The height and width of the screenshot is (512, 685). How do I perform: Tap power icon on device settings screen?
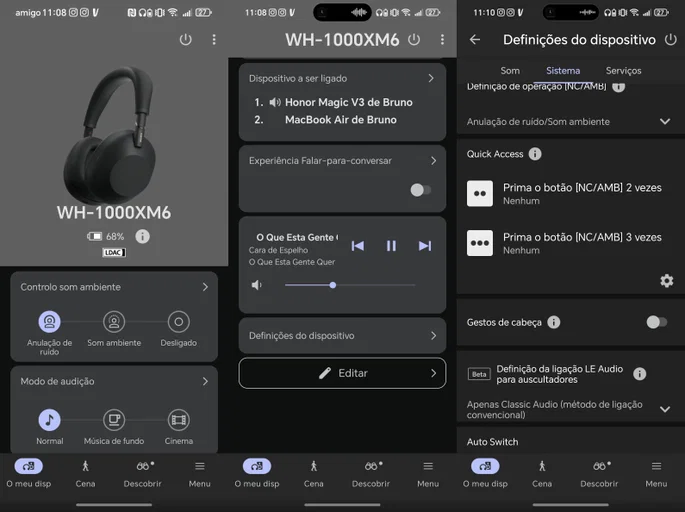[671, 40]
